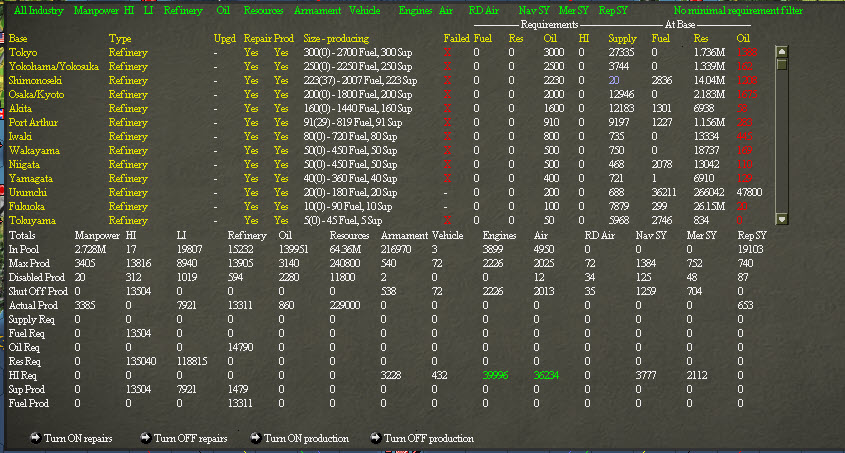Screen dimensions: 845x453
Task: Click the Turn ON repairs arrow icon
Action: tap(36, 438)
